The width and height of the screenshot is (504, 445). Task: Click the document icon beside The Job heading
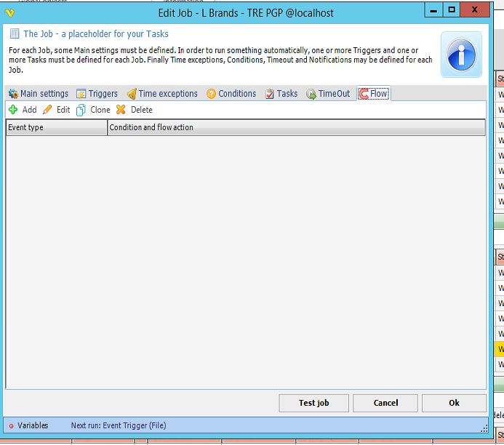pos(14,34)
